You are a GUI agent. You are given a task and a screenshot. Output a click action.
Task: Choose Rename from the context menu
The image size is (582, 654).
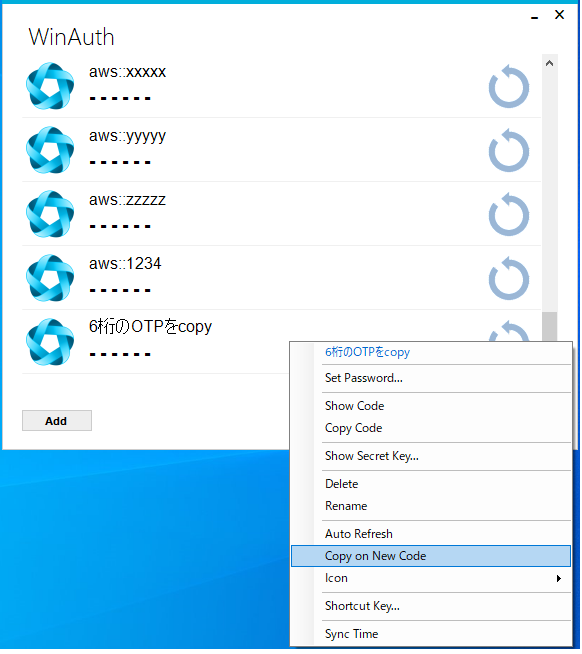coord(431,507)
